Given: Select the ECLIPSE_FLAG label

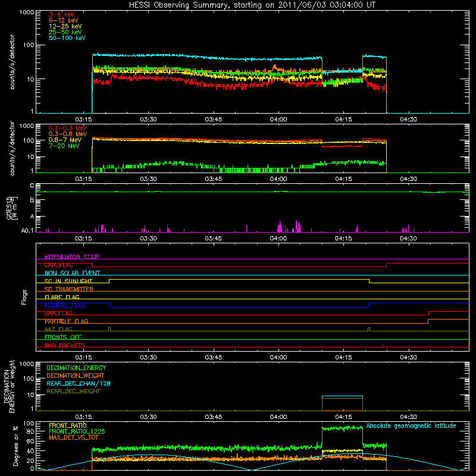Looking at the screenshot, I should [x=65, y=305].
